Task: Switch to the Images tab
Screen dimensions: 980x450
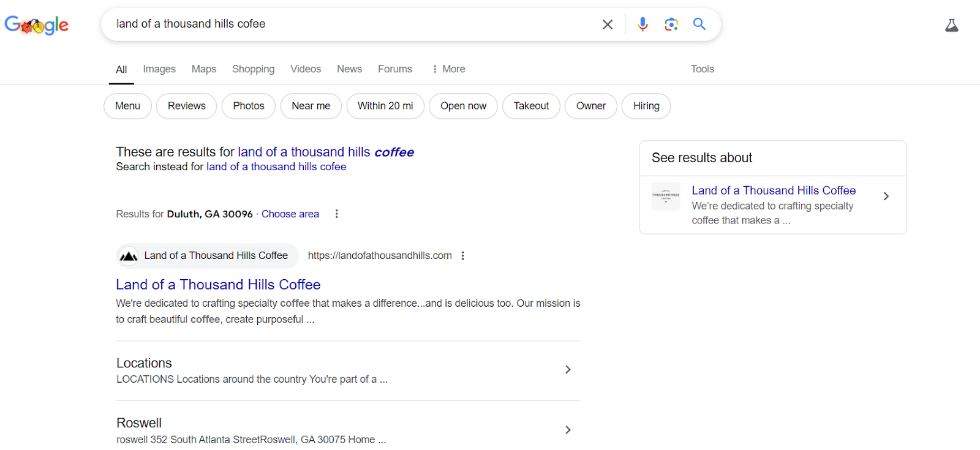Action: (159, 69)
